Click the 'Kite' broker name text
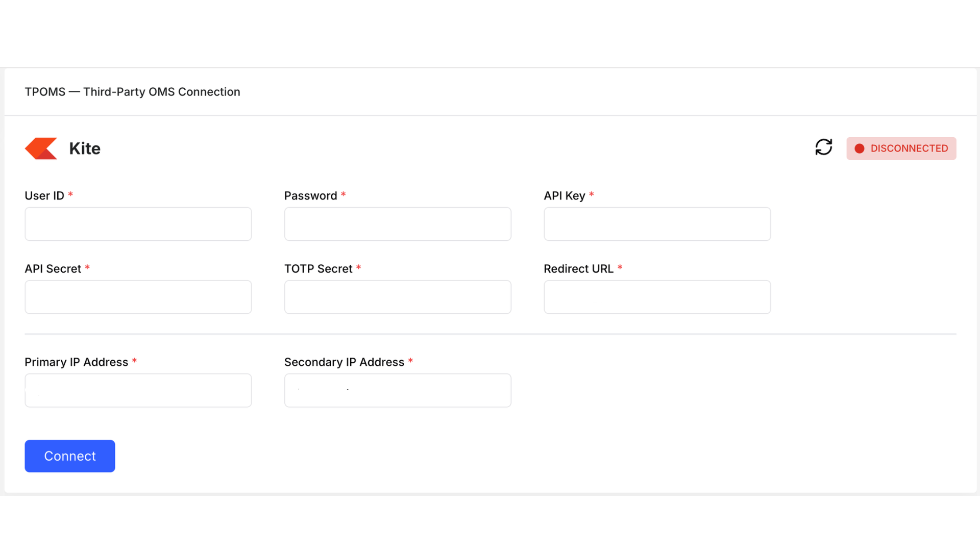 pos(85,148)
